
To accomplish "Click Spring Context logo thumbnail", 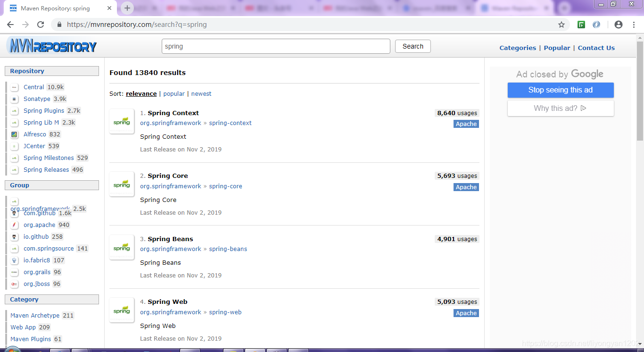I will click(122, 121).
